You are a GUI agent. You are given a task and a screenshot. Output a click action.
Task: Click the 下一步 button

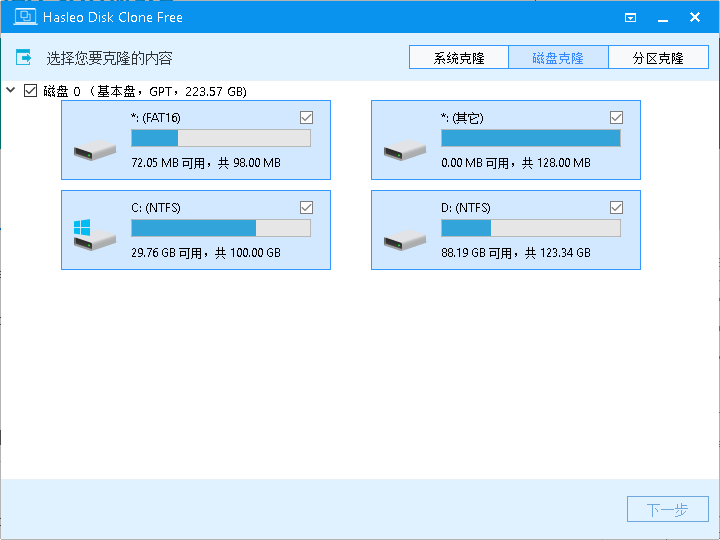point(668,509)
